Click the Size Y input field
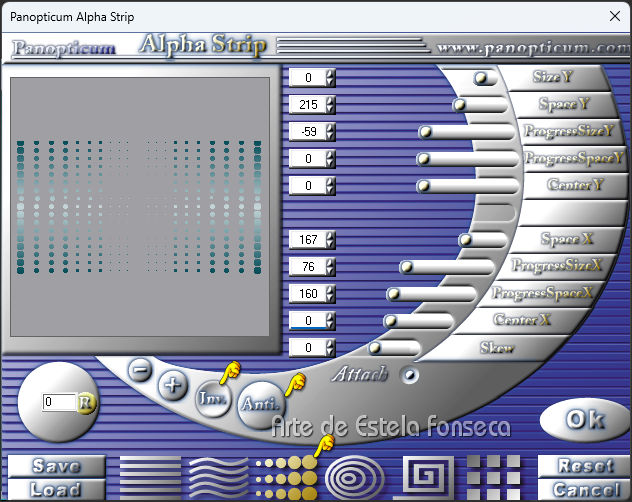632x502 pixels. tap(308, 78)
